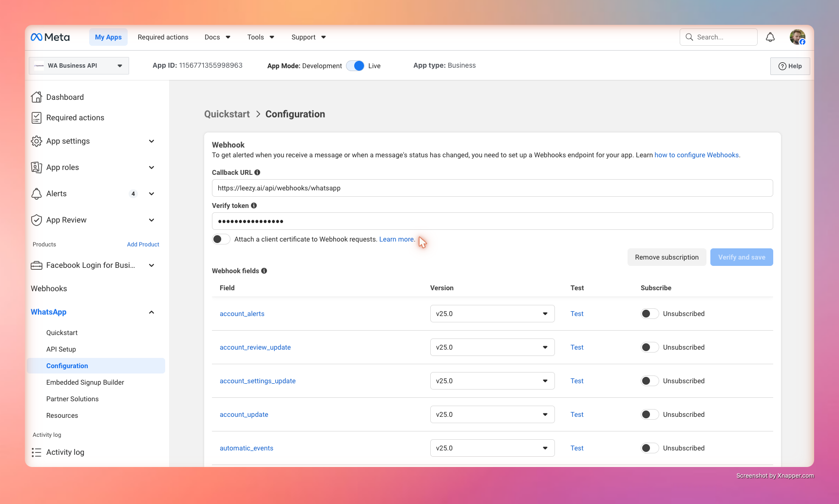The height and width of the screenshot is (504, 839).
Task: Subscribe to account_review_update field
Action: tap(650, 347)
